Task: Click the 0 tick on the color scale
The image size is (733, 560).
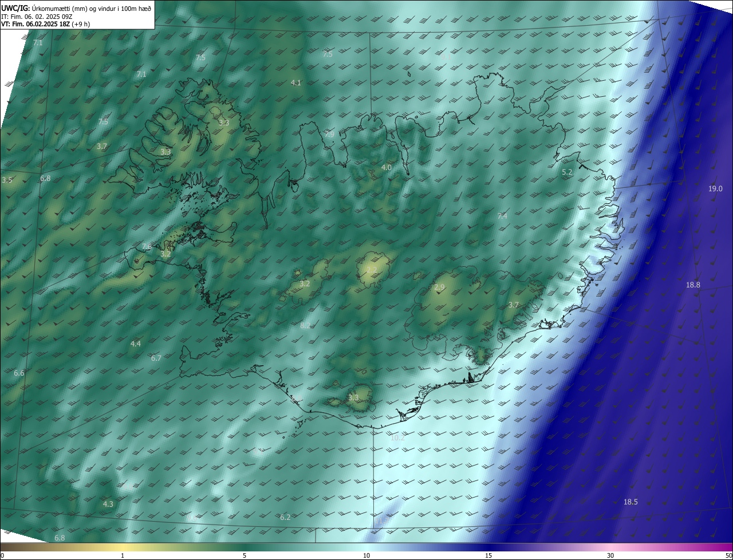Action: 2,555
